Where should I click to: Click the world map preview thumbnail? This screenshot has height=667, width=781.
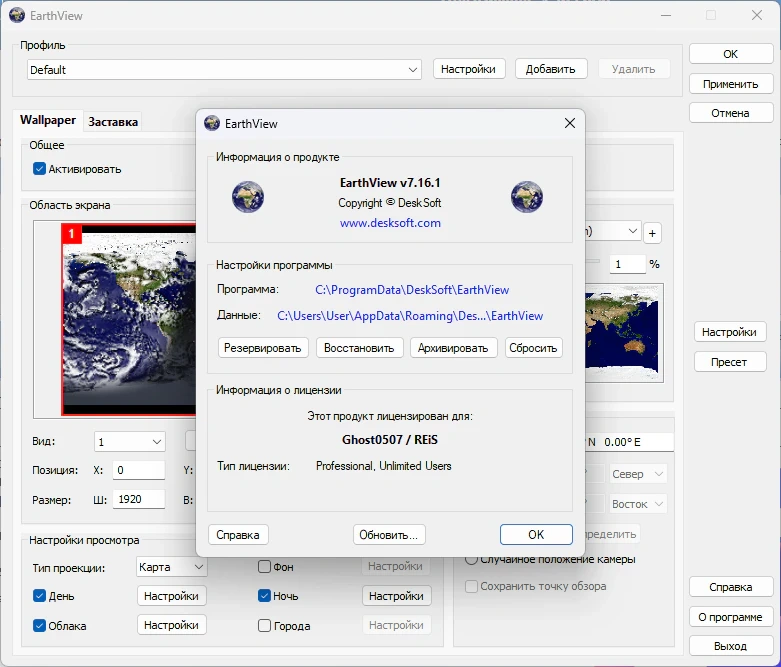[624, 333]
